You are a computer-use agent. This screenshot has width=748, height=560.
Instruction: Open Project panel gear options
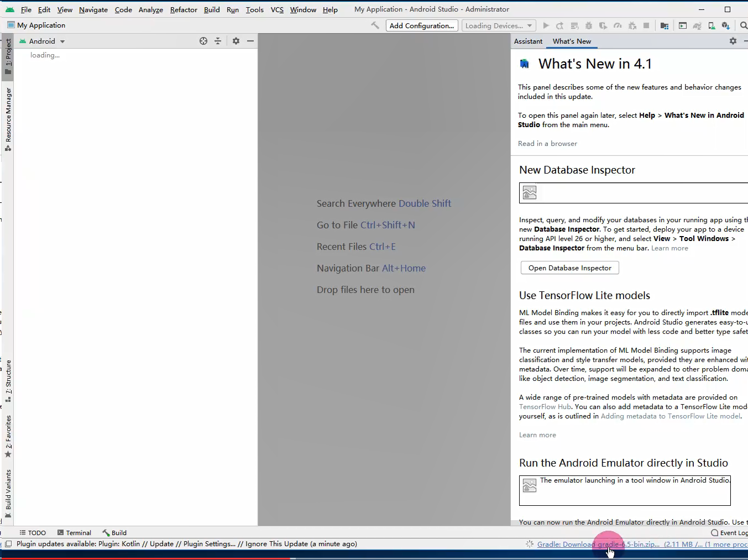click(236, 41)
